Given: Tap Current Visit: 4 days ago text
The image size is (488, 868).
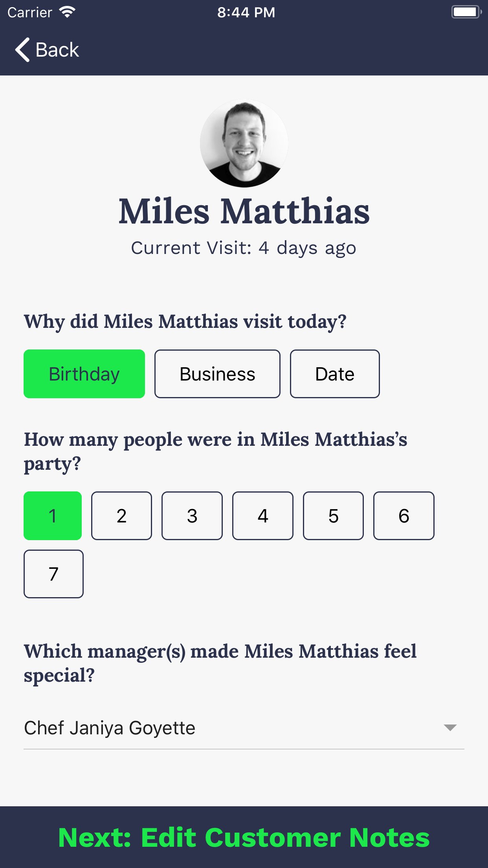Looking at the screenshot, I should coord(244,248).
